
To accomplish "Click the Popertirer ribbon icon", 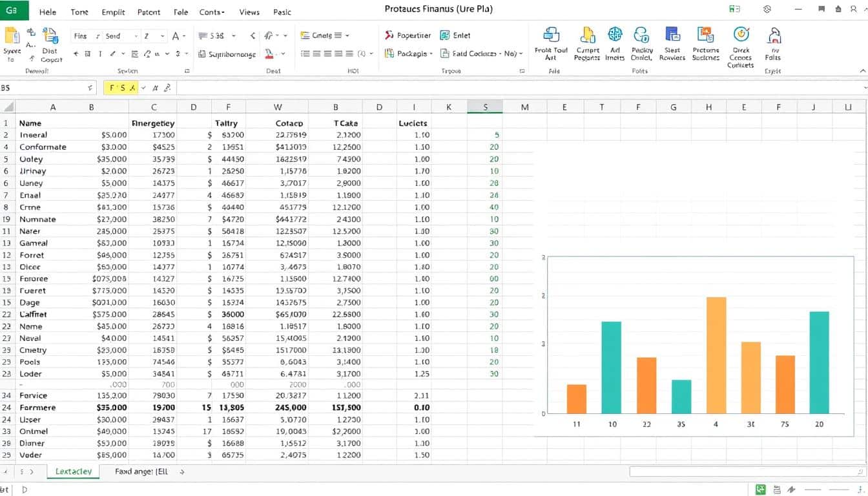I will (389, 36).
